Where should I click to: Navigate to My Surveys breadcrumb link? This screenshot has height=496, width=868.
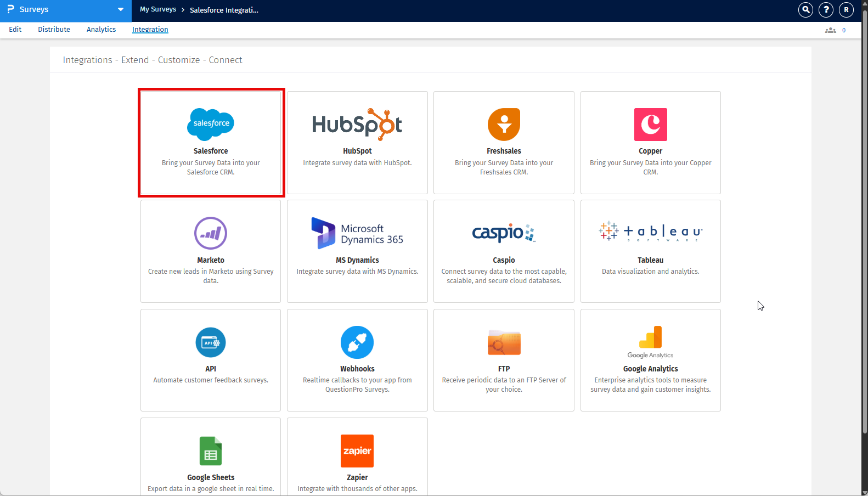(x=158, y=9)
